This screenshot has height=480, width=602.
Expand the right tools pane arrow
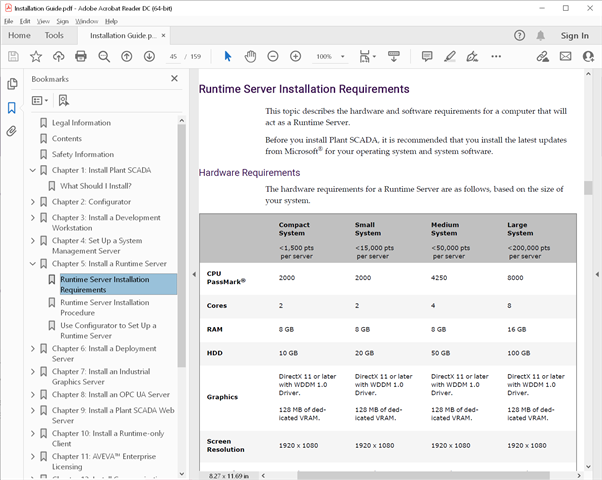[597, 274]
